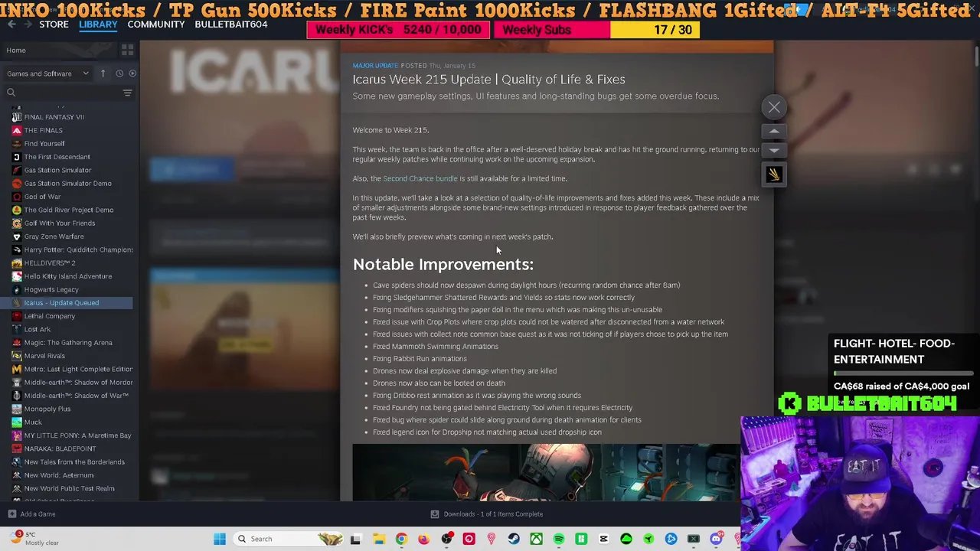Open the LIBRARY tab
This screenshot has width=980, height=551.
(x=98, y=24)
